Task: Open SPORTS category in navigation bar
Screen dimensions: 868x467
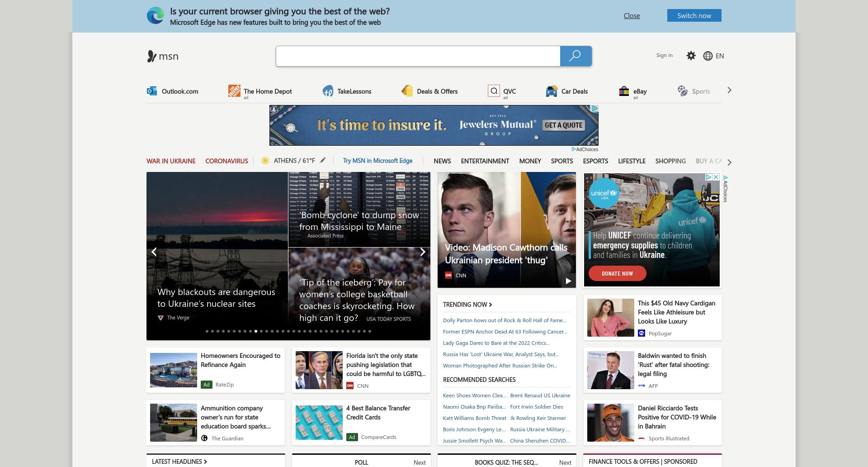Action: click(562, 161)
